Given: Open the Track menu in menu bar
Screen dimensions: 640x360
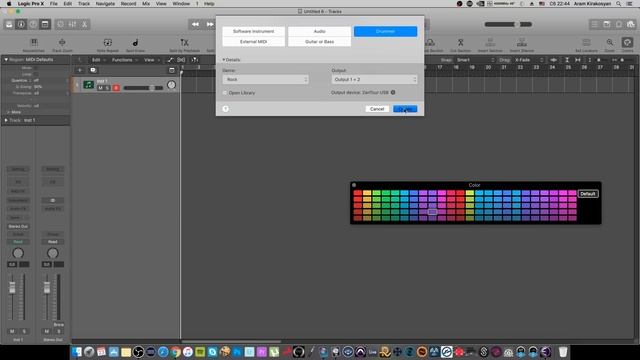Looking at the screenshot, I should pyautogui.click(x=84, y=4).
